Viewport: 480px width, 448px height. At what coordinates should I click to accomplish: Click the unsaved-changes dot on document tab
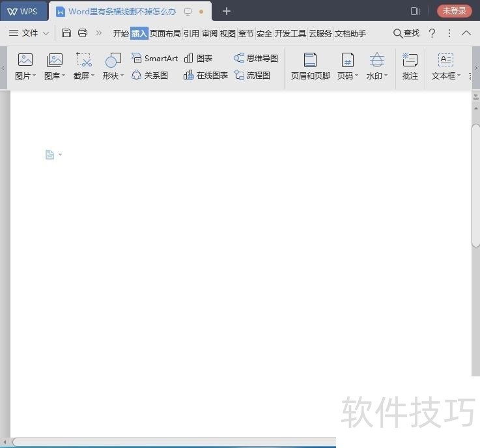[201, 12]
